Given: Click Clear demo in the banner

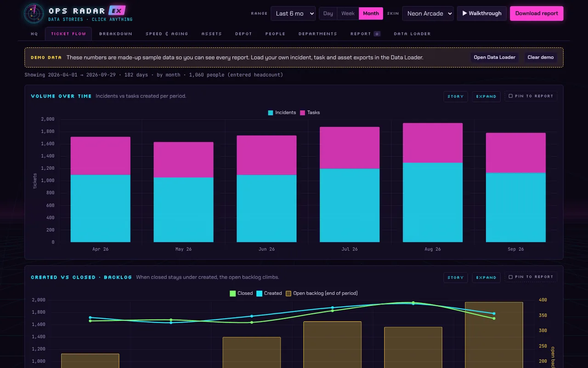Looking at the screenshot, I should click(x=540, y=57).
